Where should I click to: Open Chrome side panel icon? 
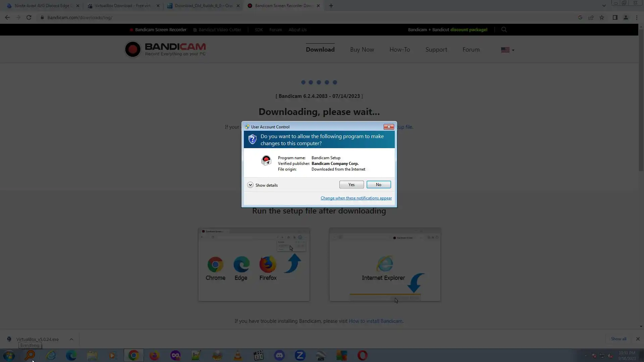615,17
